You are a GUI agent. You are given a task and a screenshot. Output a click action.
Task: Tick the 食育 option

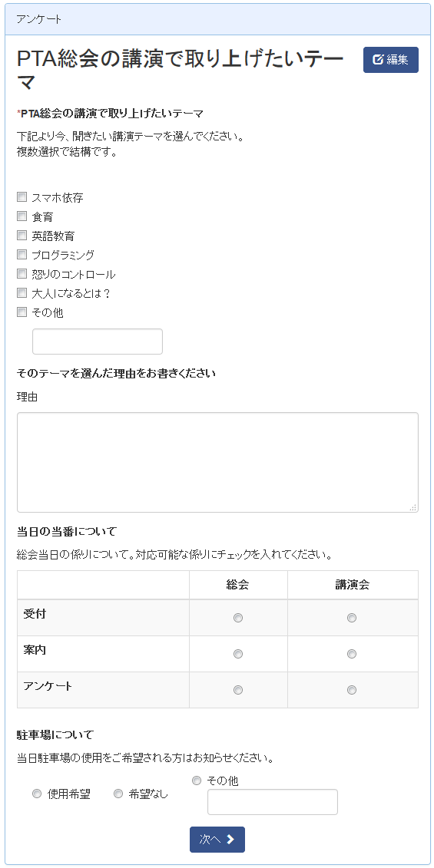[x=22, y=216]
